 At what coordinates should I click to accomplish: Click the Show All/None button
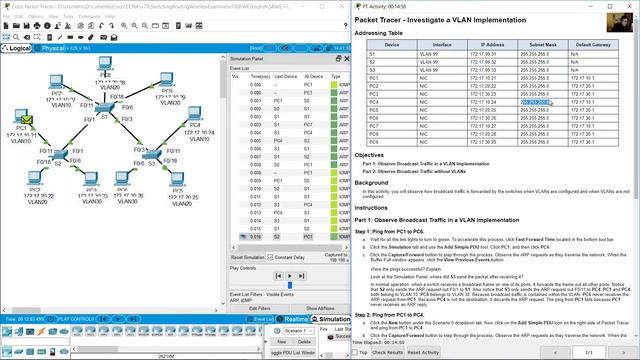pos(320,309)
